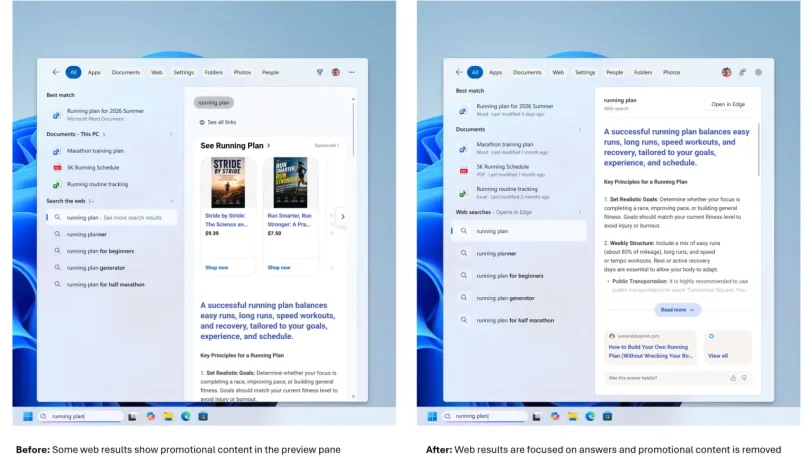Expand Read more in the After preview
The height and width of the screenshot is (457, 812).
click(677, 310)
